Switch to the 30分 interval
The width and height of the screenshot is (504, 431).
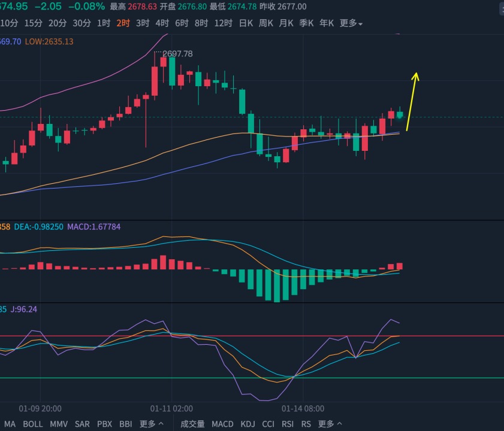(82, 23)
